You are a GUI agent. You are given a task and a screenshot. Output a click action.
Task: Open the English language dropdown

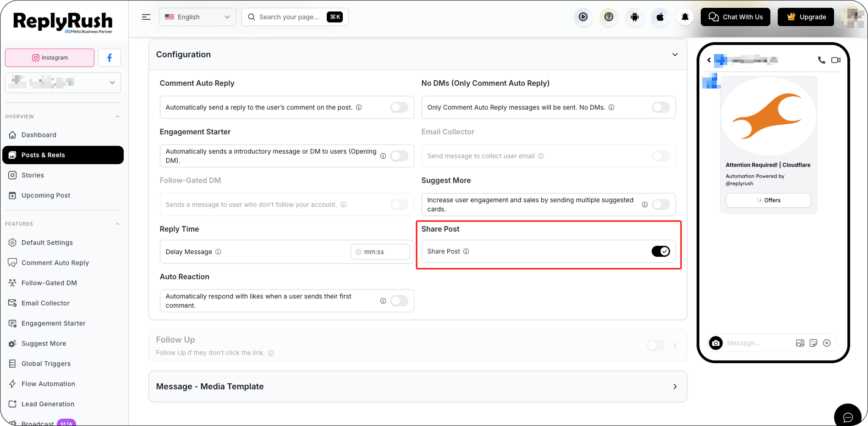[x=197, y=17]
